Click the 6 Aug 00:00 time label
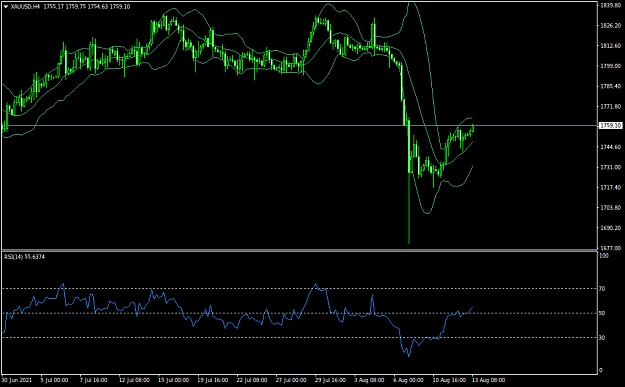Viewport: 625px width, 387px height. click(x=409, y=380)
